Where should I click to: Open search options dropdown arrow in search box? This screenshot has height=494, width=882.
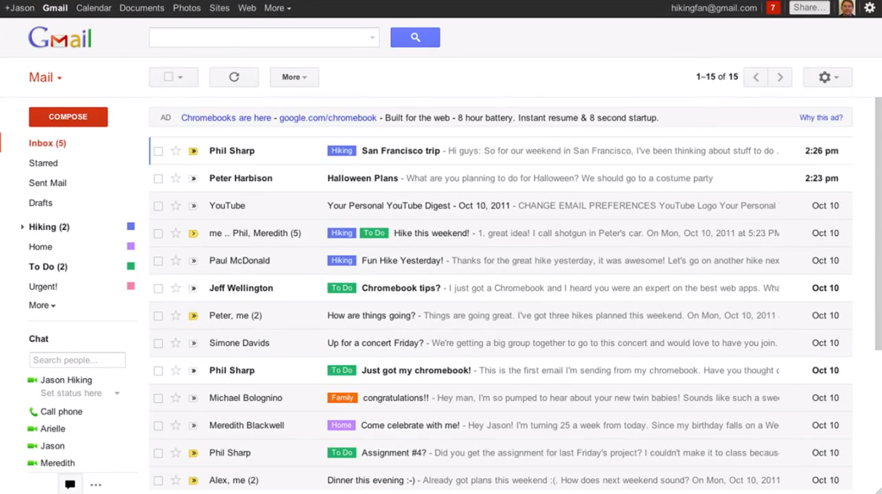(x=372, y=38)
